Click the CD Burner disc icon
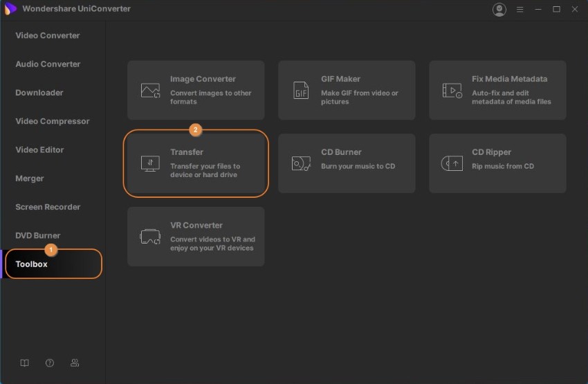The height and width of the screenshot is (384, 588). [x=301, y=164]
